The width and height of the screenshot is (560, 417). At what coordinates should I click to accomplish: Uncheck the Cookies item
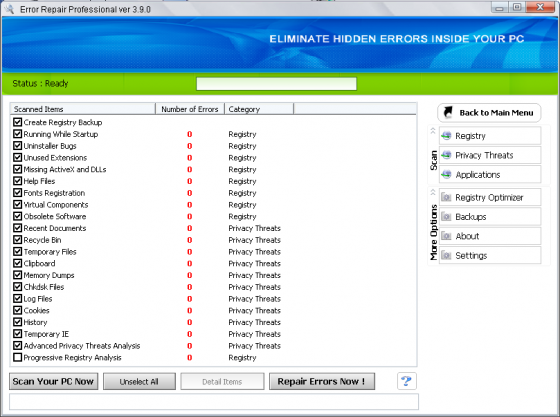(17, 310)
